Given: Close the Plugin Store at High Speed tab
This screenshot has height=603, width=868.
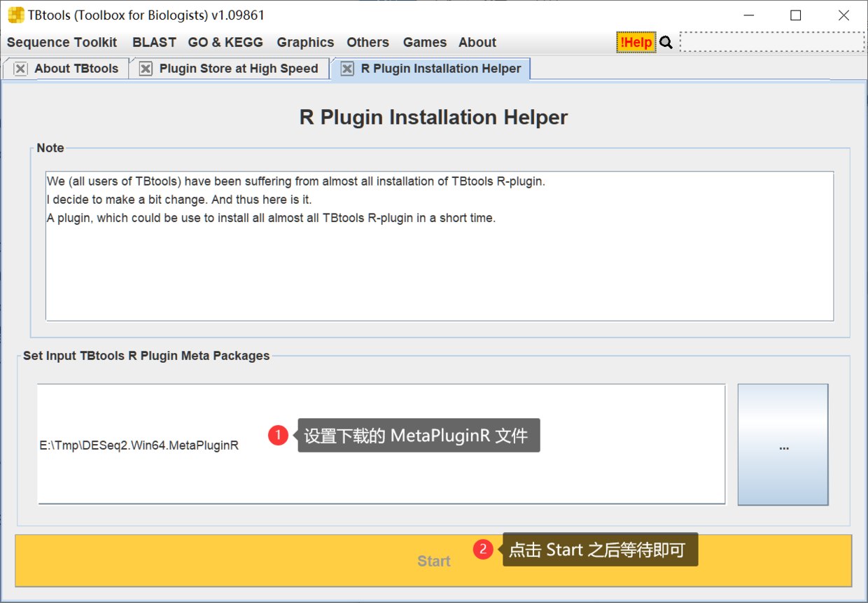Looking at the screenshot, I should coord(146,69).
